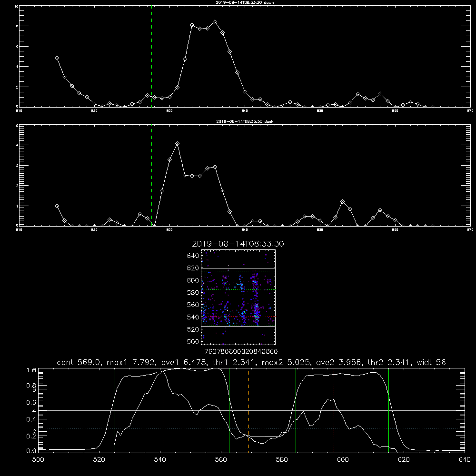Image resolution: width=476 pixels, height=476 pixels.
Task: Click the '2019-08-14T08:33:30 dusk' plot title
Action: click(245, 121)
